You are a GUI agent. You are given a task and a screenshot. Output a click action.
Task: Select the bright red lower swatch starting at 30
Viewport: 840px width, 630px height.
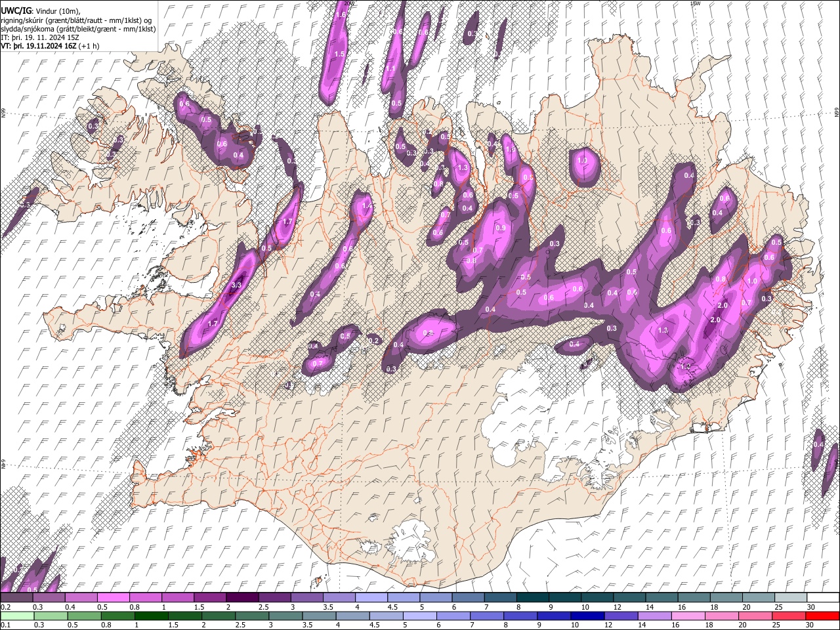[x=821, y=616]
